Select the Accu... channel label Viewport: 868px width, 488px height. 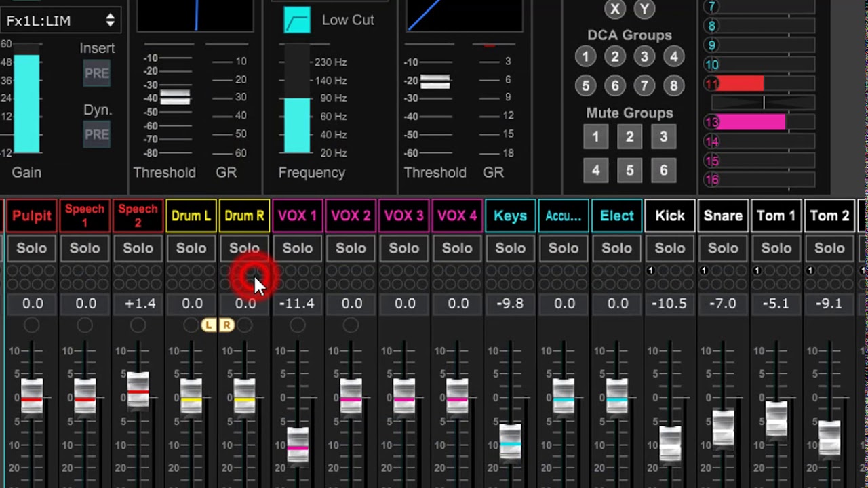(564, 216)
